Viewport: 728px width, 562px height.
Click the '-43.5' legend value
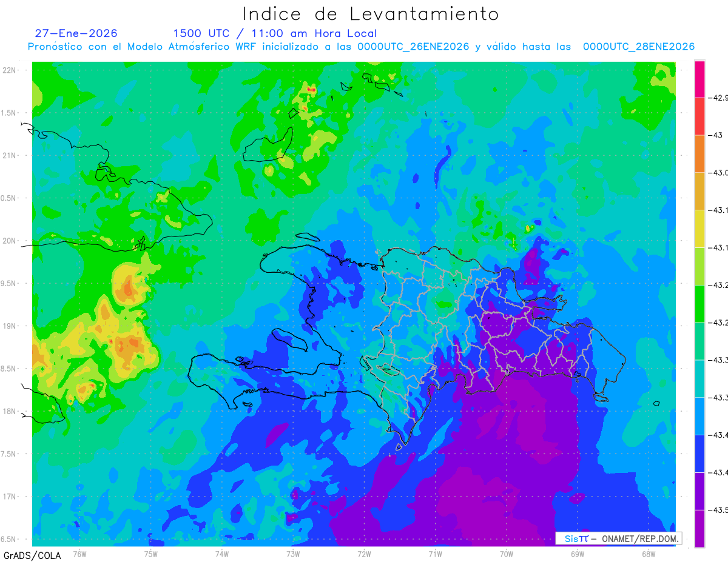click(717, 510)
